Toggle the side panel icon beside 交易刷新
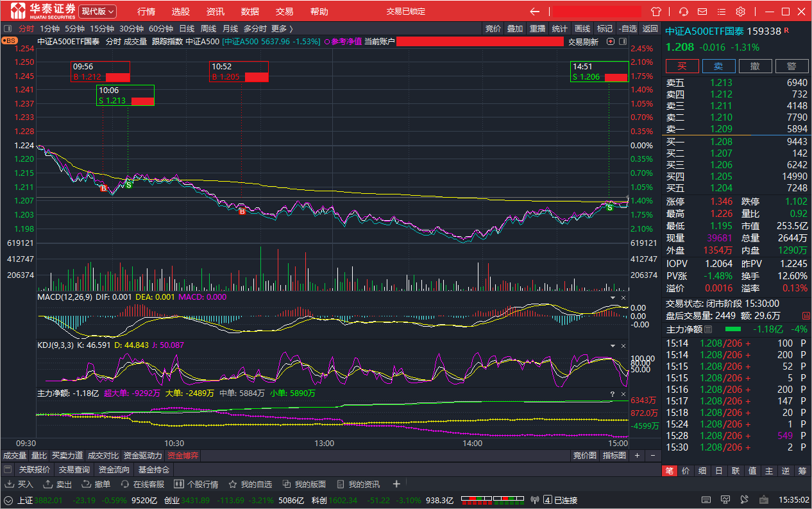Screen dimensions: 812x509 (x=622, y=42)
